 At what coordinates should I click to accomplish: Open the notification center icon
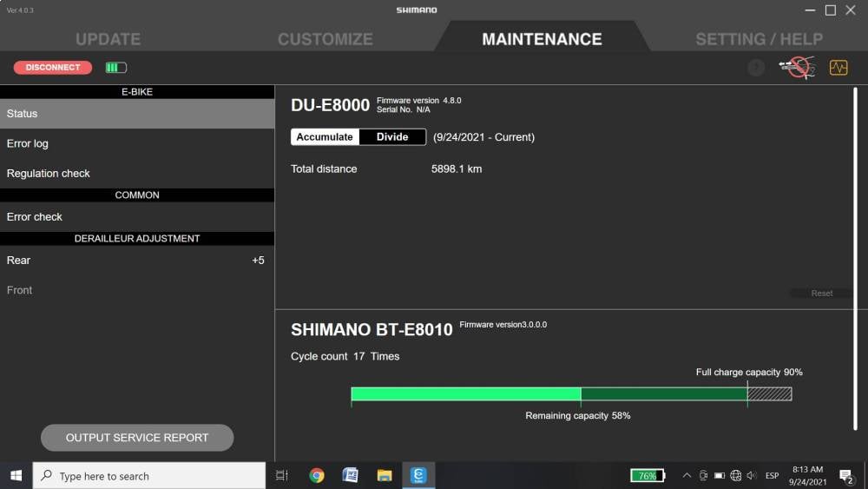click(845, 476)
